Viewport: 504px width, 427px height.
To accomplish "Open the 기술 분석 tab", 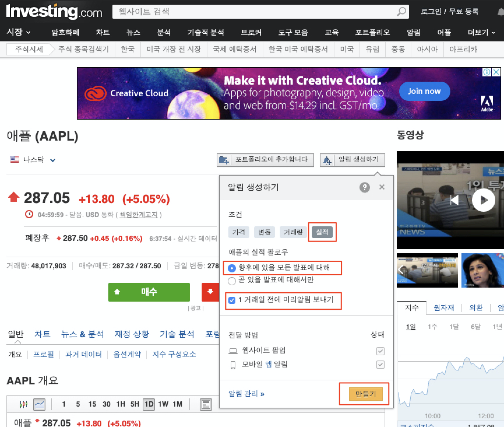I will click(177, 334).
